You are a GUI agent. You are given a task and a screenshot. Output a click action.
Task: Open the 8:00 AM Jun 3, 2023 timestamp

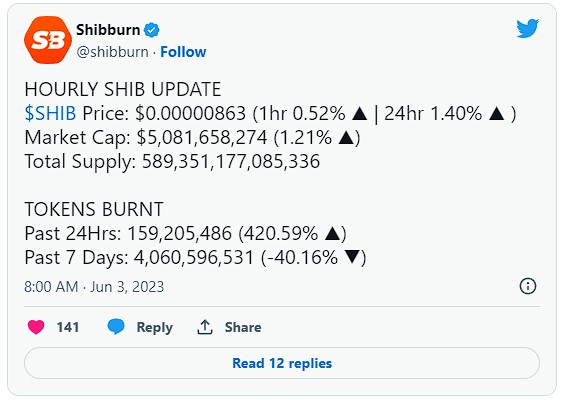pos(94,287)
